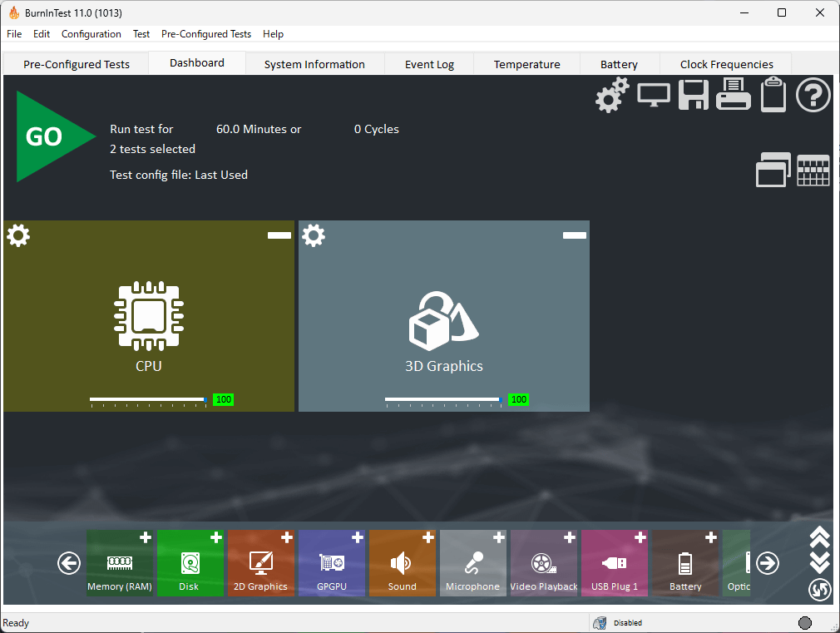Click the 3D Graphics duty cycle value 100

coord(519,399)
